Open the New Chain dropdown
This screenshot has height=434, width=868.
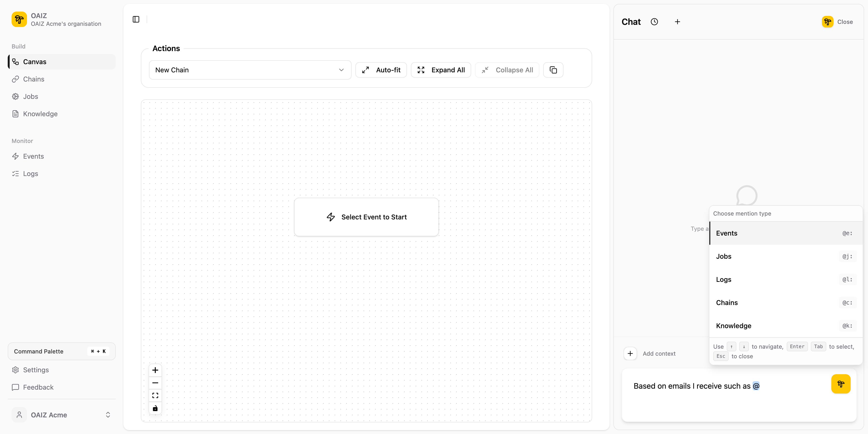[250, 70]
